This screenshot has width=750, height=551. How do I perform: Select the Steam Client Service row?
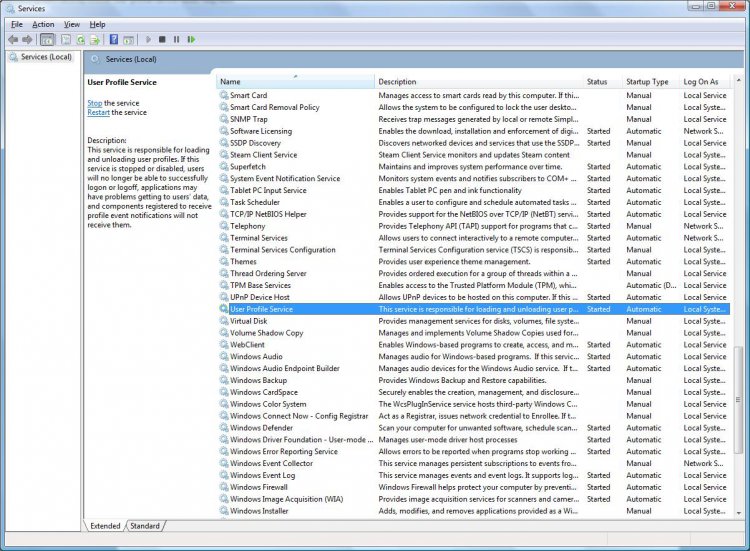(x=474, y=155)
